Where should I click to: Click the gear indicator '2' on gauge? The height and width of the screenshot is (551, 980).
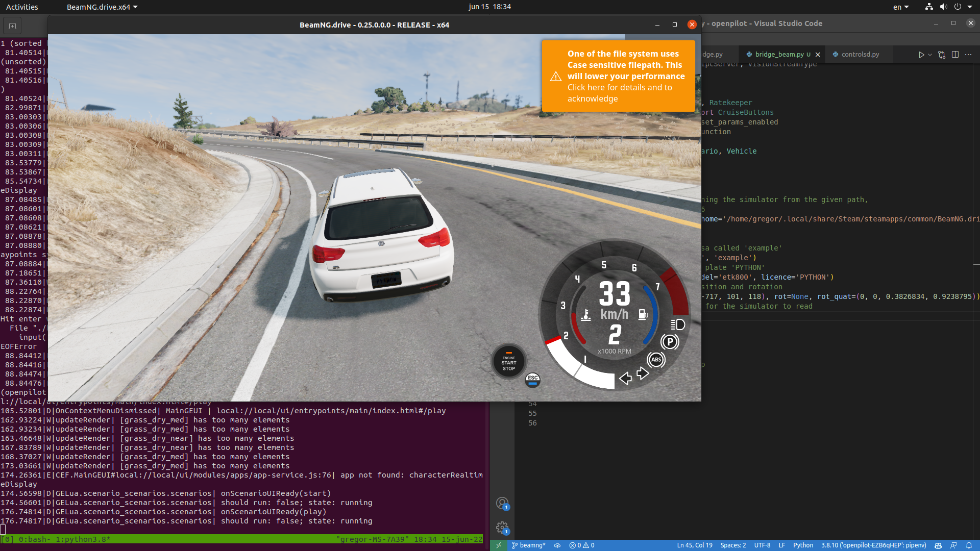point(615,335)
